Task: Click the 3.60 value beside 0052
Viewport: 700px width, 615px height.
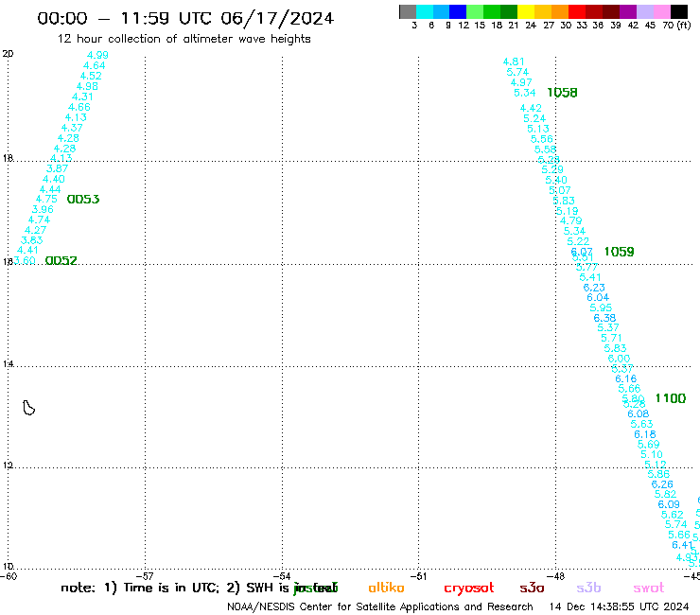Action: tap(25, 260)
